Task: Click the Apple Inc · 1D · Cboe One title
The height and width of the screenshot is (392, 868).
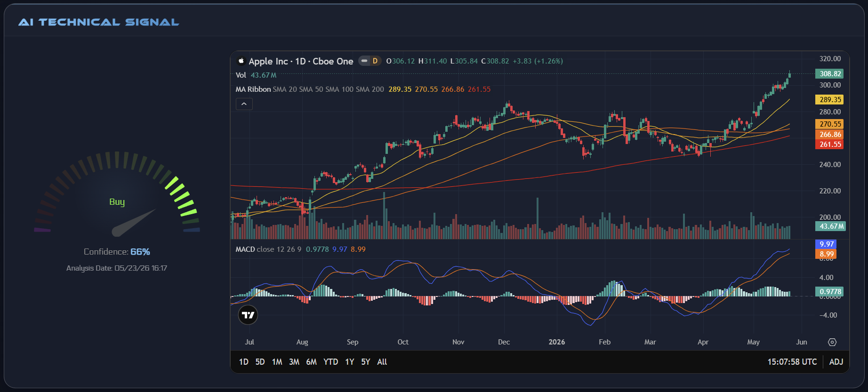Action: (x=301, y=61)
